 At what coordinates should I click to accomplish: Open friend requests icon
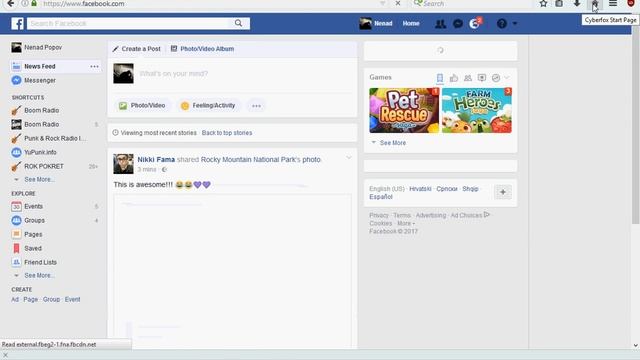440,24
